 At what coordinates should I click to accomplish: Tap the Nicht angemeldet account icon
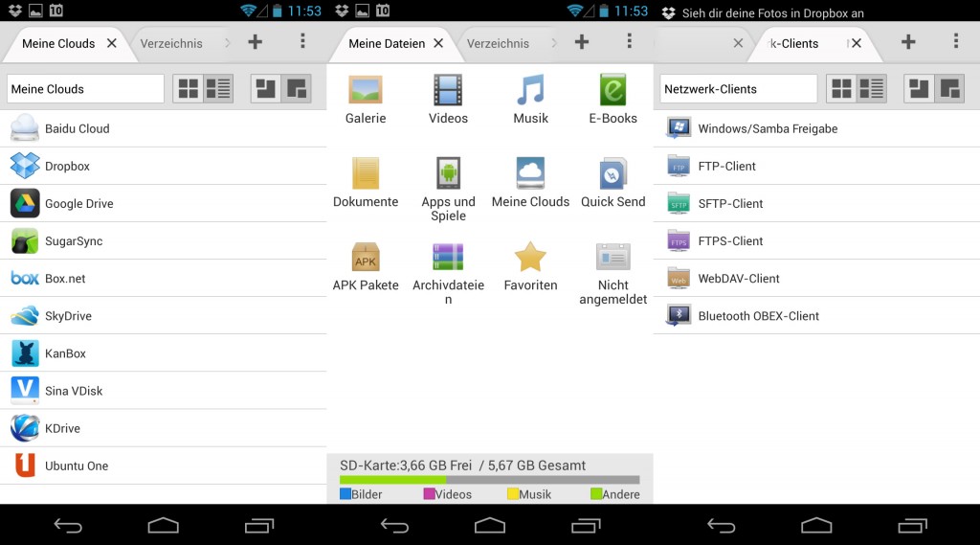[x=613, y=273]
